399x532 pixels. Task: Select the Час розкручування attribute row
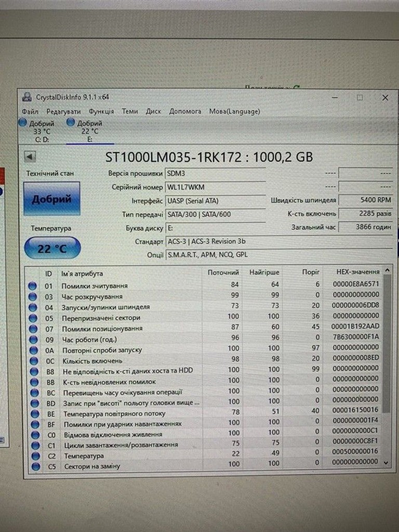[x=205, y=296]
